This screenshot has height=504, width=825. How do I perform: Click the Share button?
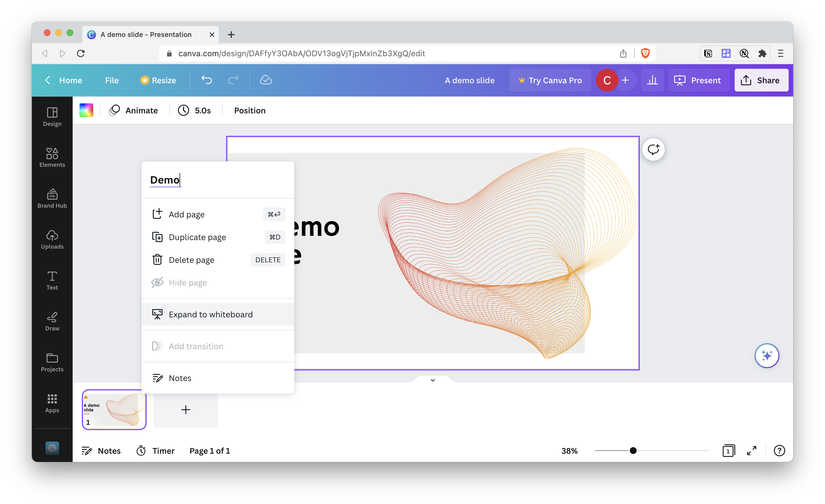coord(761,80)
